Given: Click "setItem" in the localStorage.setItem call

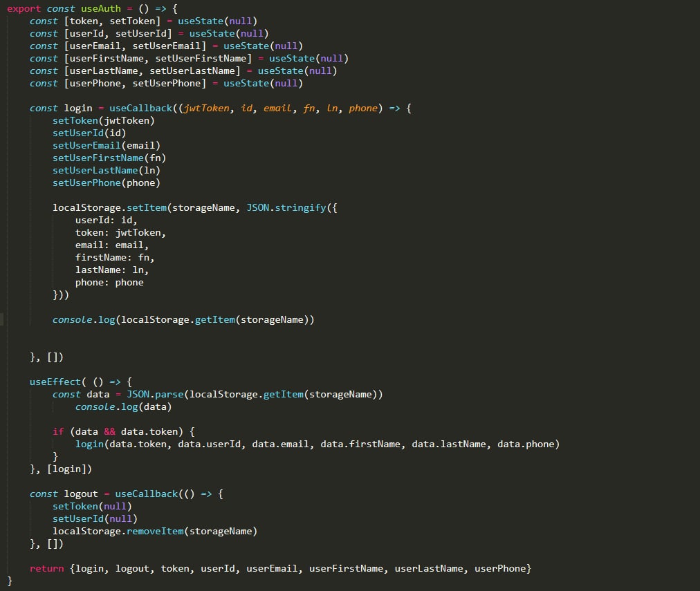Looking at the screenshot, I should click(147, 208).
